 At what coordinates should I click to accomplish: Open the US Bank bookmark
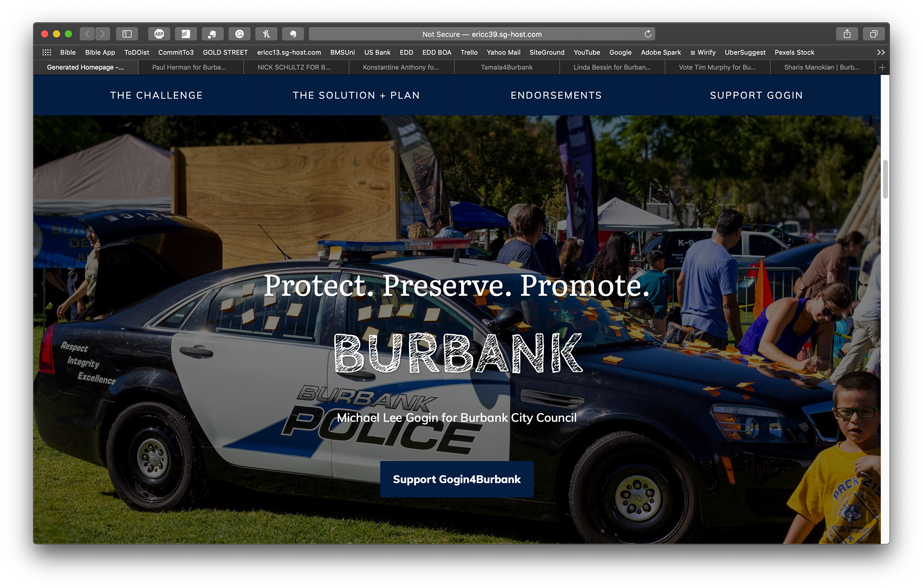(377, 52)
